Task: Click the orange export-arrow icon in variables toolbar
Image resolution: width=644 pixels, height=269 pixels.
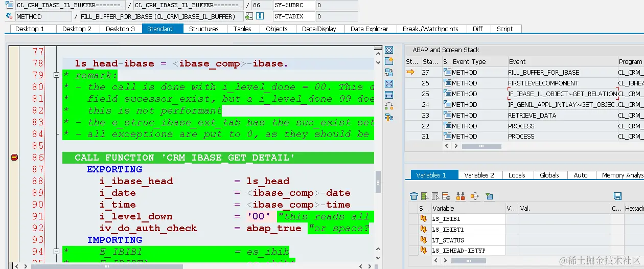Action: pyautogui.click(x=474, y=196)
